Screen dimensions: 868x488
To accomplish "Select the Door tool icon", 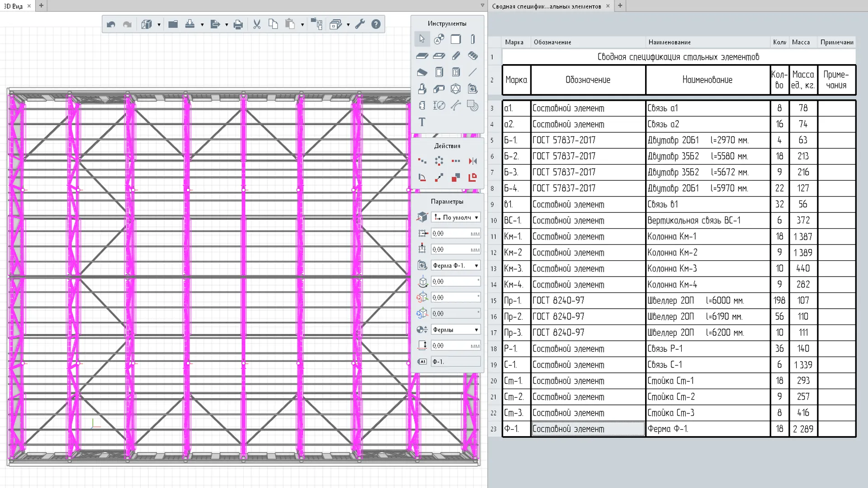I will pyautogui.click(x=439, y=72).
